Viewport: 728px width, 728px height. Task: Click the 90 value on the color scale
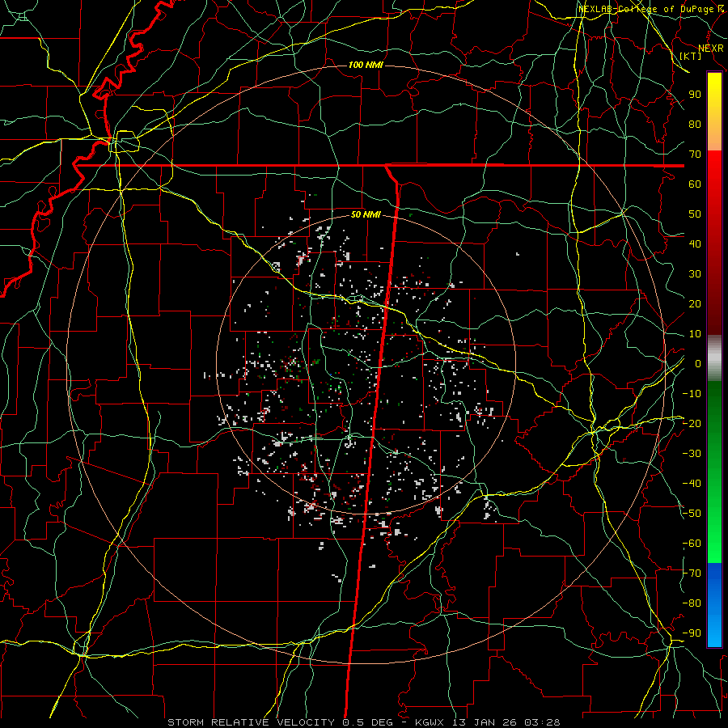695,95
